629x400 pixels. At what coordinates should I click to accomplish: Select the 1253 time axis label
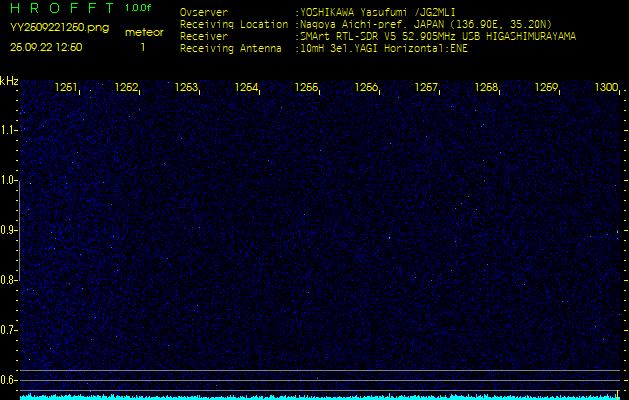pos(186,88)
